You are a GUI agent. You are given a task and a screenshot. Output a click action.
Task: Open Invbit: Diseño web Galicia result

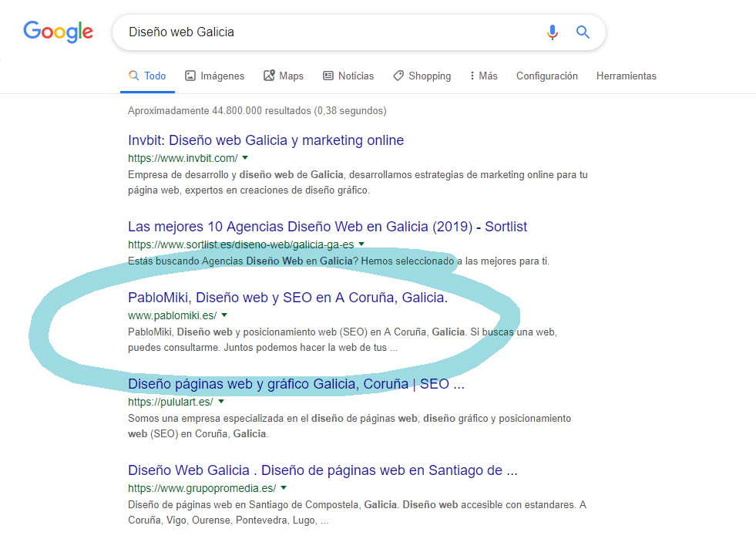266,140
